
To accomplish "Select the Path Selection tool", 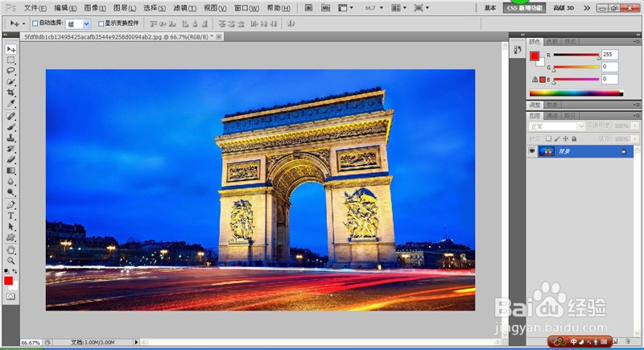I will [x=10, y=226].
